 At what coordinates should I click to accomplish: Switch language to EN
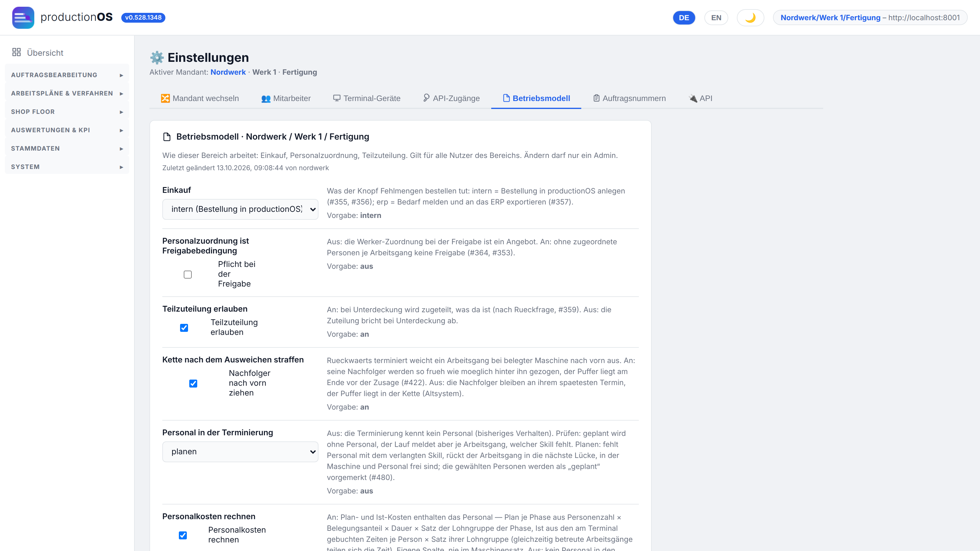[x=716, y=17]
